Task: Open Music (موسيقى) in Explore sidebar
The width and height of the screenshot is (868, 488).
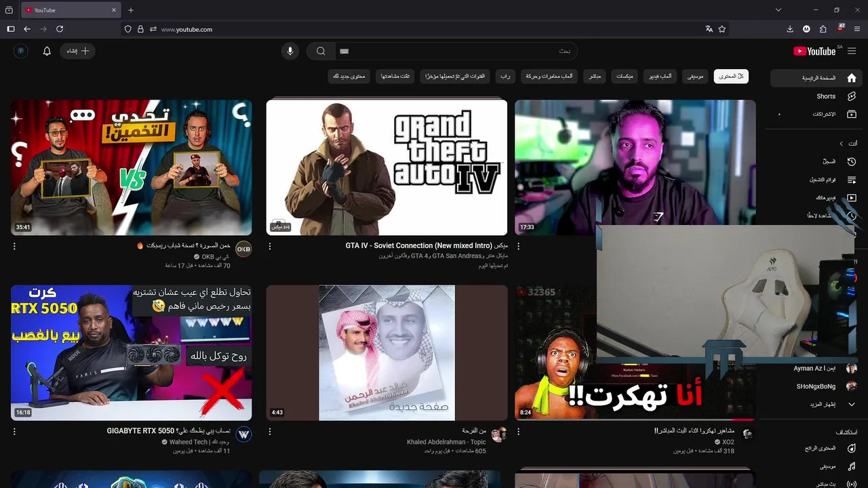Action: [817, 466]
